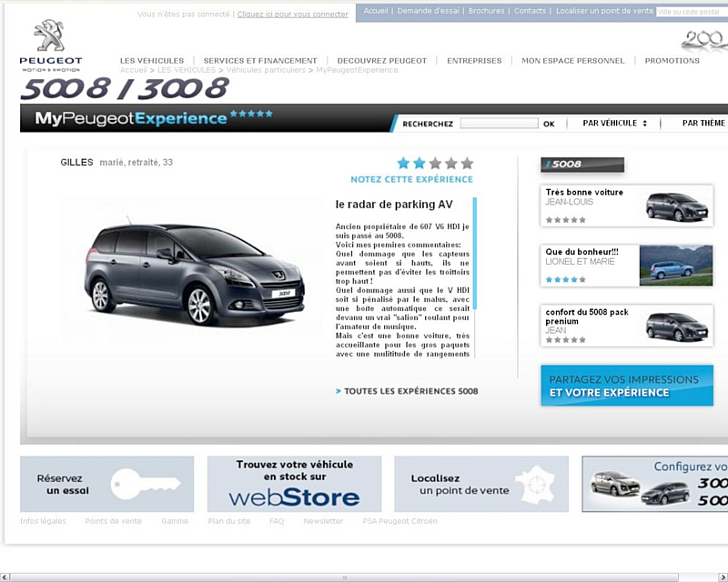Click Points de vente footer link

113,521
